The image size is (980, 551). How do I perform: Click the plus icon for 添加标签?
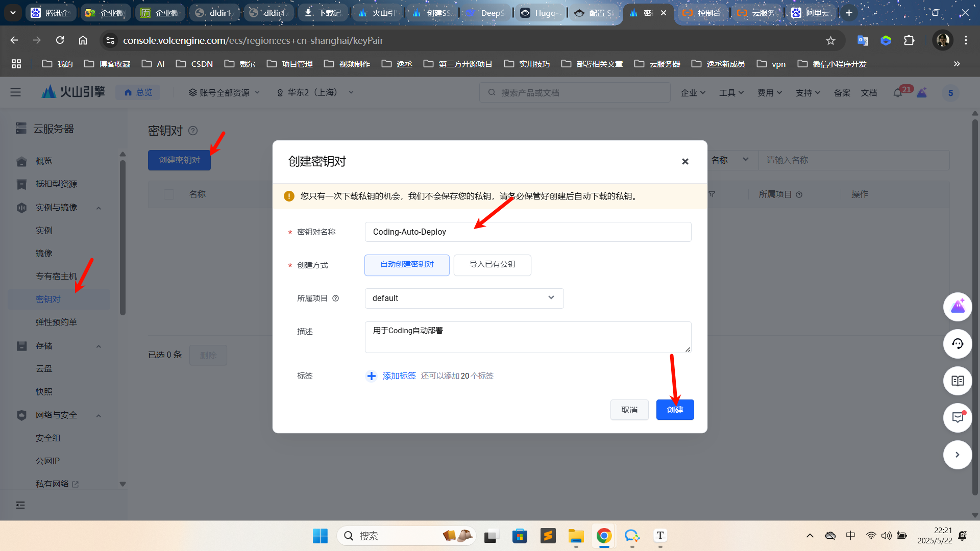(x=371, y=376)
